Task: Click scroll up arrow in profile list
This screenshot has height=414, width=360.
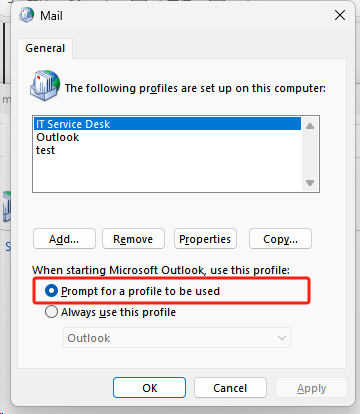Action: click(x=310, y=126)
